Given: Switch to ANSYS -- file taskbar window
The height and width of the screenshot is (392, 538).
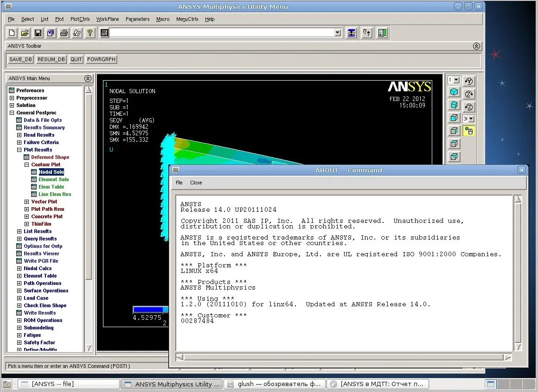Looking at the screenshot, I should click(x=68, y=384).
